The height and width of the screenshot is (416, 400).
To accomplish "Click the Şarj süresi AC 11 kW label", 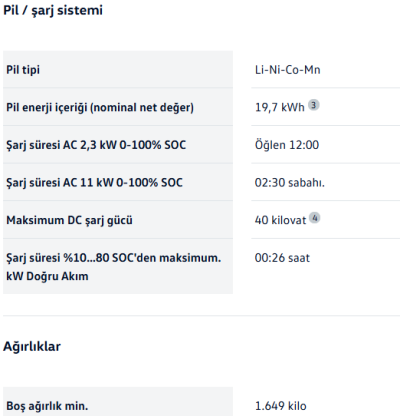I will 94,183.
